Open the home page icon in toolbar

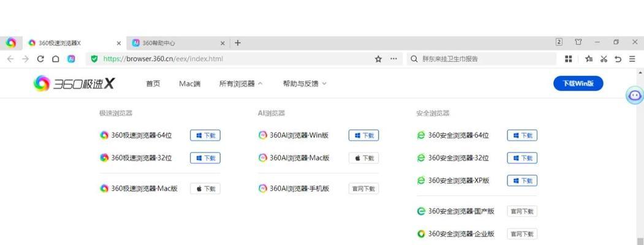pos(55,59)
